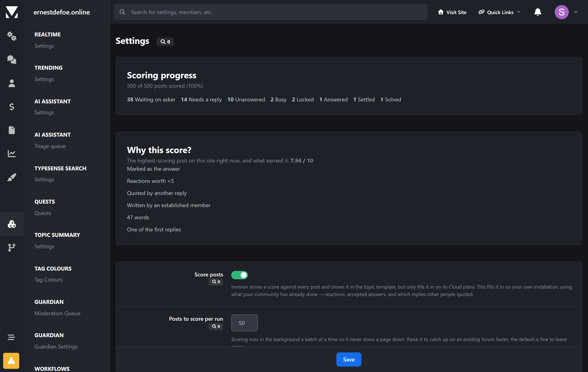Open Topic Summary Settings
Image resolution: width=588 pixels, height=372 pixels.
tap(44, 246)
